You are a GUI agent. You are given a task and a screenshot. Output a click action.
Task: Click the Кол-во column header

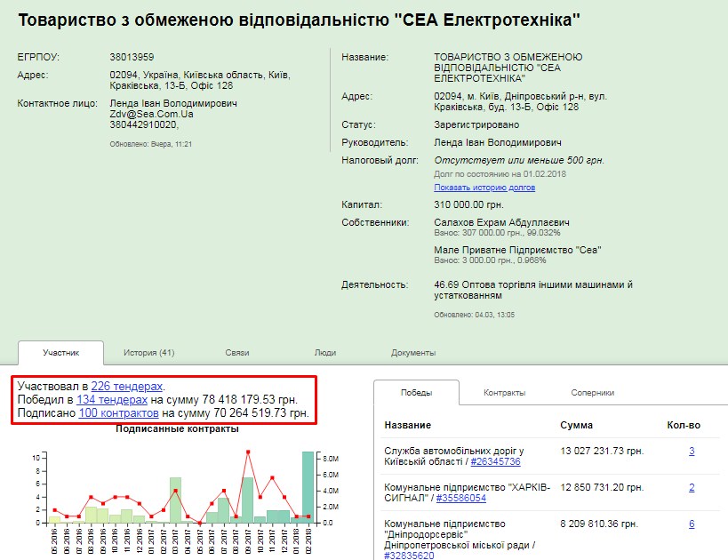[684, 426]
